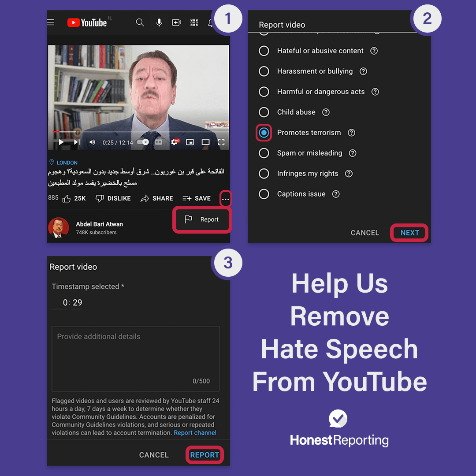Open help for Harassment or bullying
Screen dimensions: 476x476
[x=363, y=71]
